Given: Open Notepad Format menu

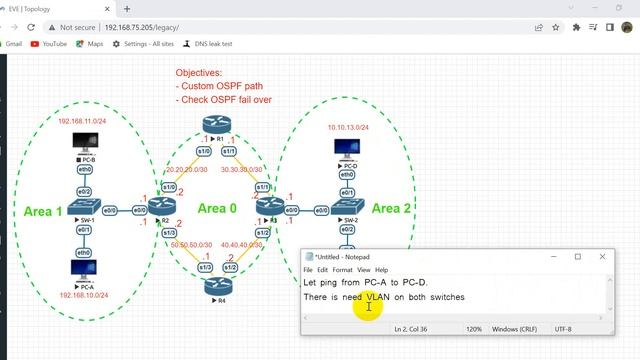Looking at the screenshot, I should click(x=342, y=270).
